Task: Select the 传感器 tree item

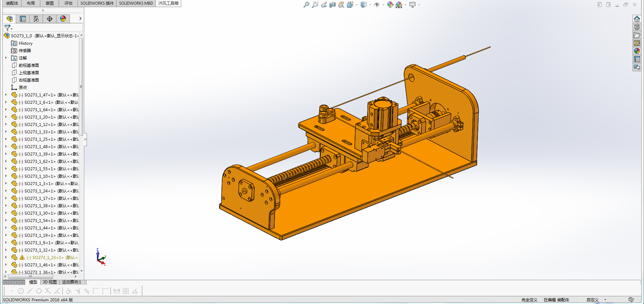Action: pyautogui.click(x=21, y=51)
